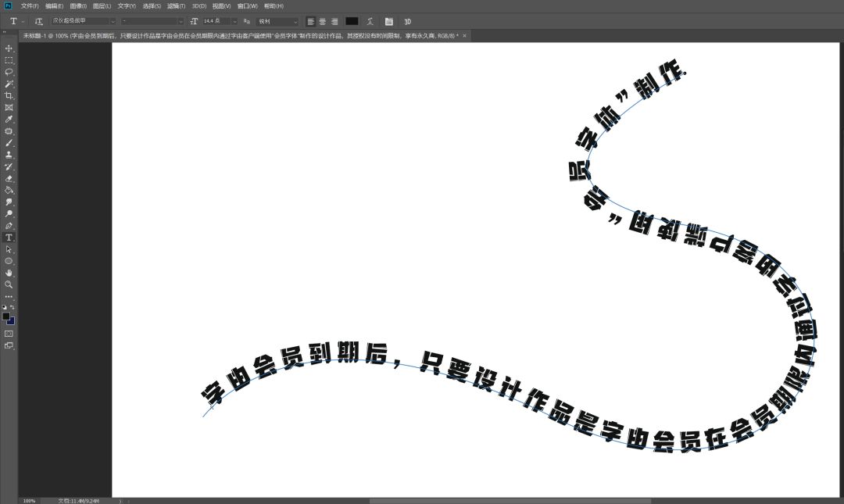The width and height of the screenshot is (844, 504).
Task: Toggle text orientation in options bar
Action: pos(38,21)
